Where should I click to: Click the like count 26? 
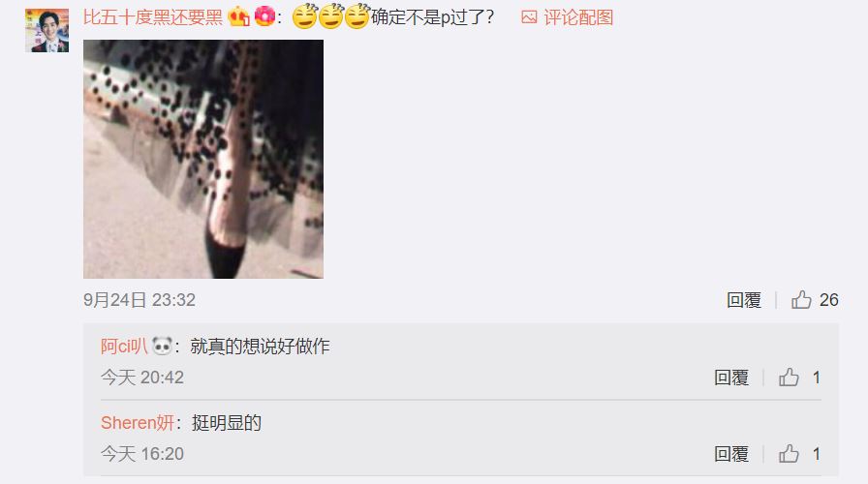[828, 300]
